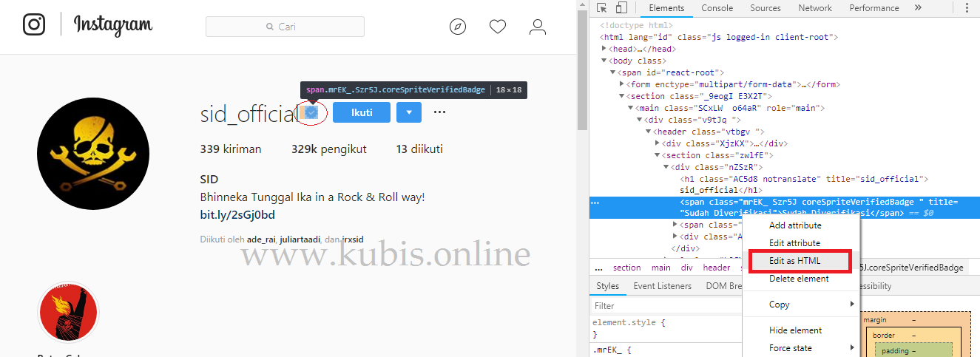This screenshot has width=980, height=357.
Task: Expand the head element node
Action: [604, 49]
